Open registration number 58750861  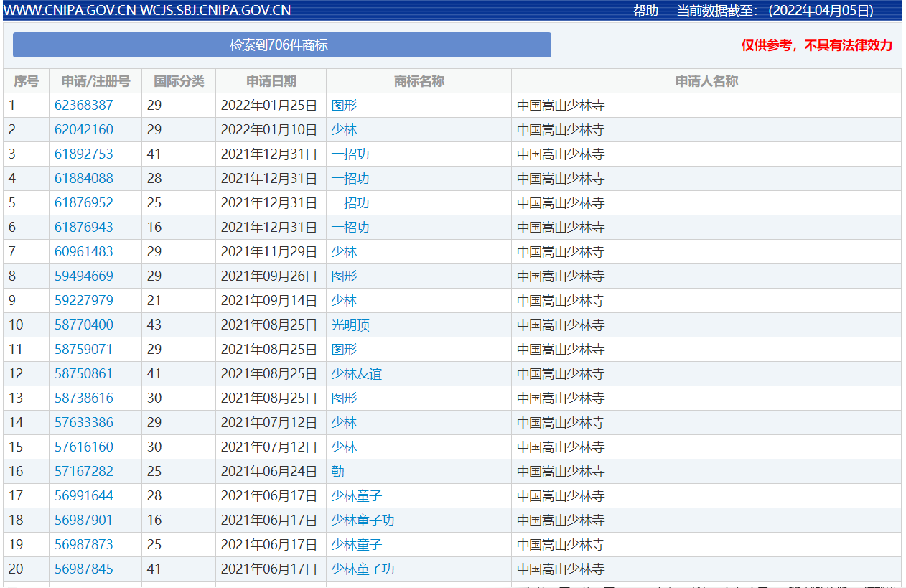point(84,373)
